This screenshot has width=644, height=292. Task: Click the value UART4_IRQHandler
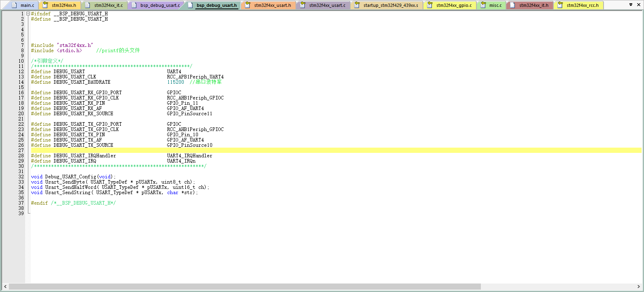pos(189,156)
